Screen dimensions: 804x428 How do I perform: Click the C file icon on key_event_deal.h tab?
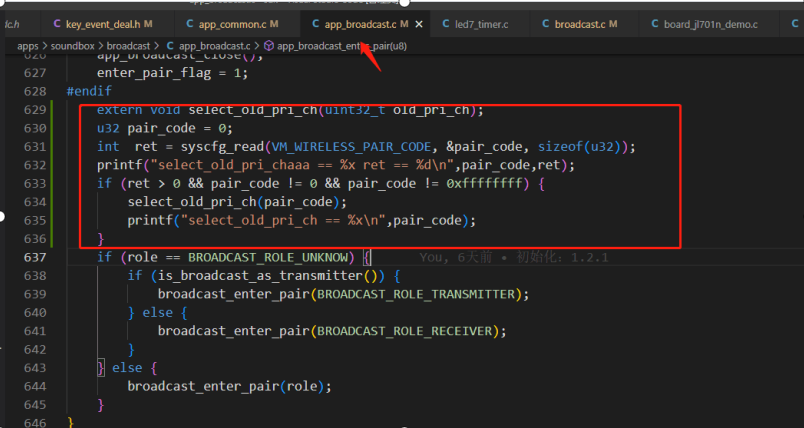pyautogui.click(x=57, y=24)
